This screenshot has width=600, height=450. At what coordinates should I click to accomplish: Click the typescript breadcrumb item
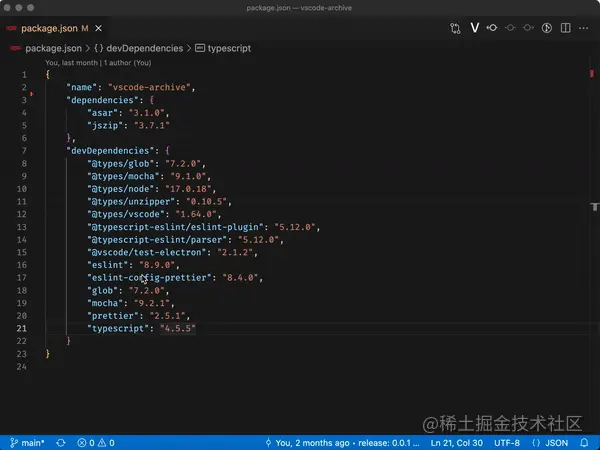(x=228, y=47)
